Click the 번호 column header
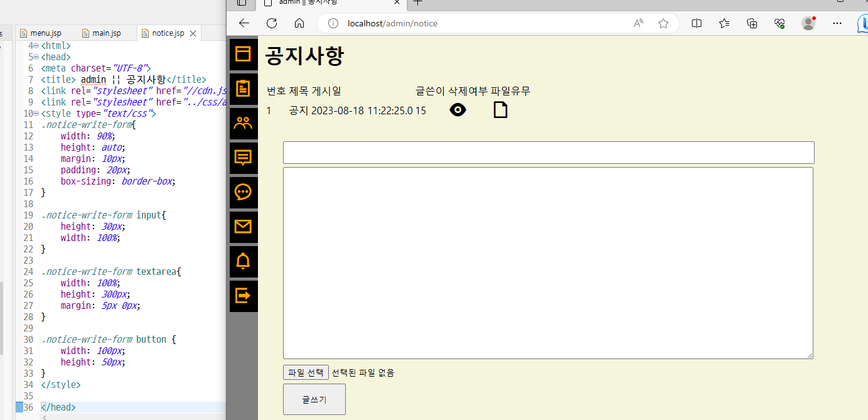Screen dimensions: 868x420 click(x=276, y=91)
